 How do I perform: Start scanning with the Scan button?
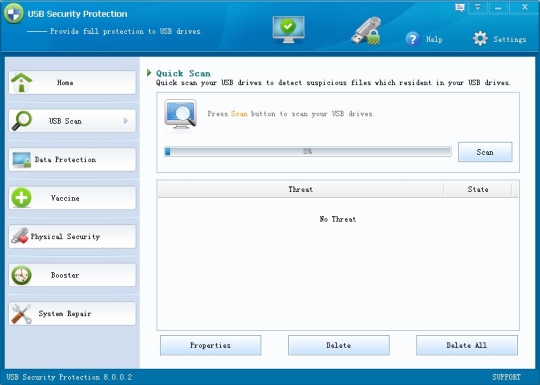485,152
